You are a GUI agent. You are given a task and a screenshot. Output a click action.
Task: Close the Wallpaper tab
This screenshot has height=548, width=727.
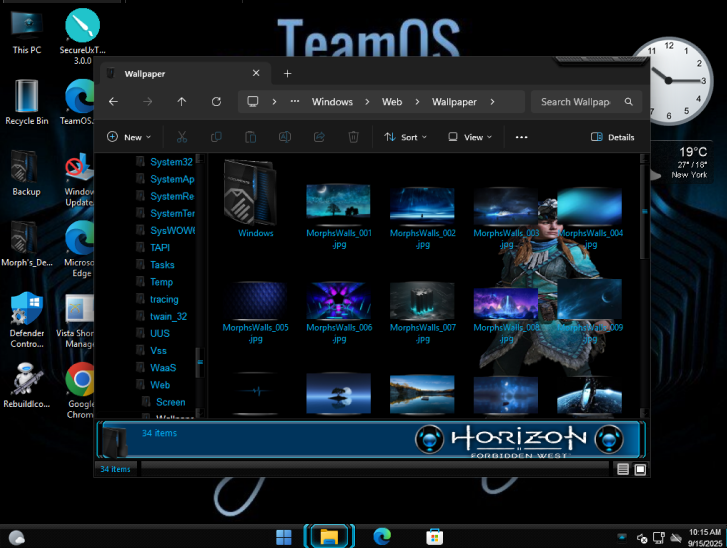(x=256, y=73)
